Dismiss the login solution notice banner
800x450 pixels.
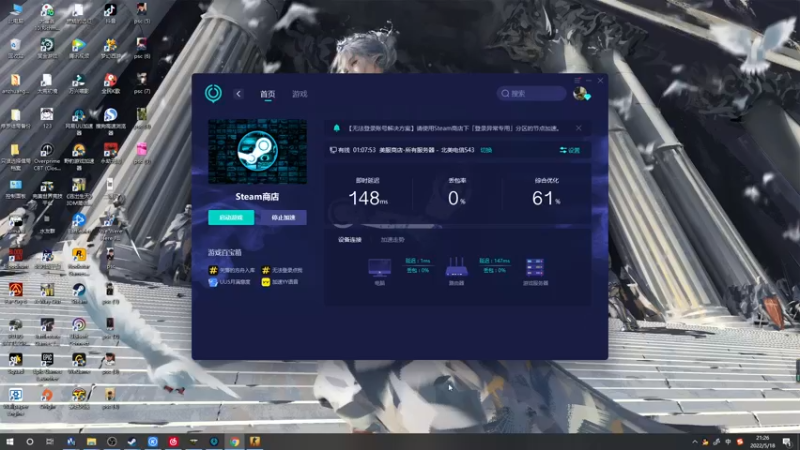579,128
